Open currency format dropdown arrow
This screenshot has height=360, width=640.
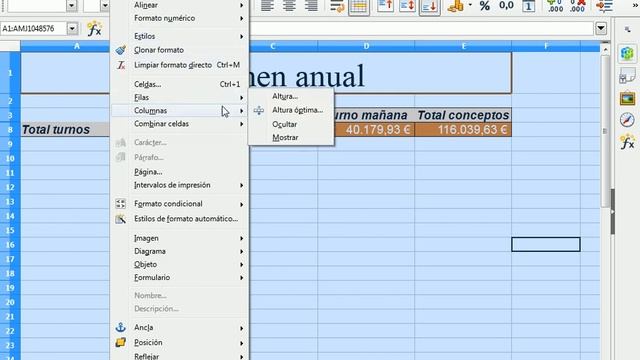[470, 5]
